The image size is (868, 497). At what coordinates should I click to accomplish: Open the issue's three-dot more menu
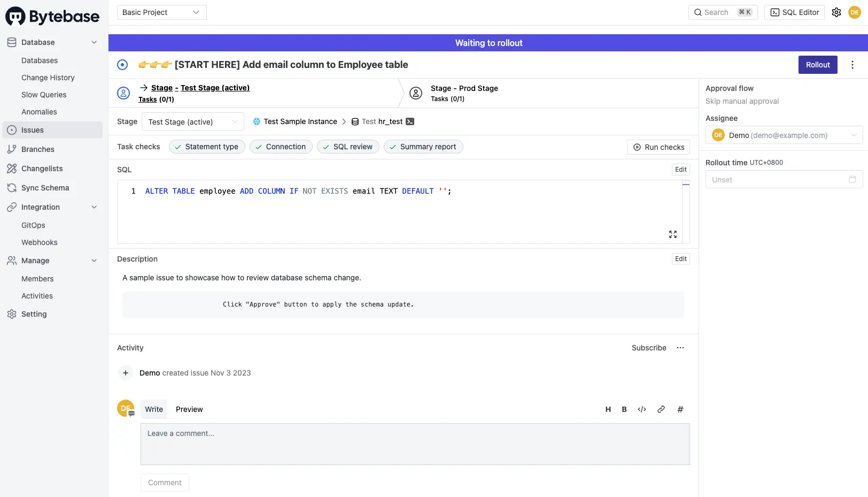[852, 65]
